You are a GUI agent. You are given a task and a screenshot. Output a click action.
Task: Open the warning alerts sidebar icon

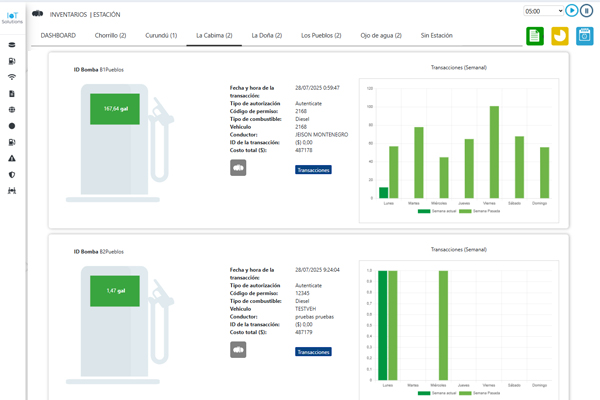click(12, 158)
